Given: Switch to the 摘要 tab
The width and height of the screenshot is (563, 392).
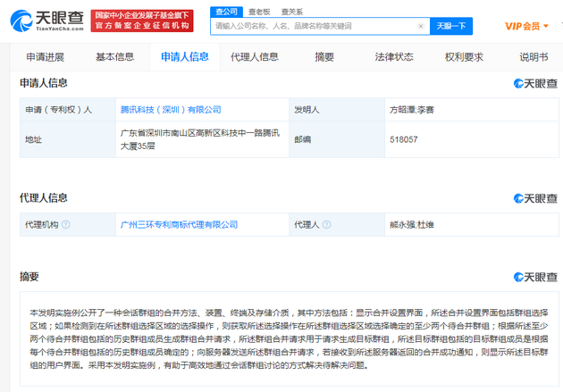Looking at the screenshot, I should [324, 57].
